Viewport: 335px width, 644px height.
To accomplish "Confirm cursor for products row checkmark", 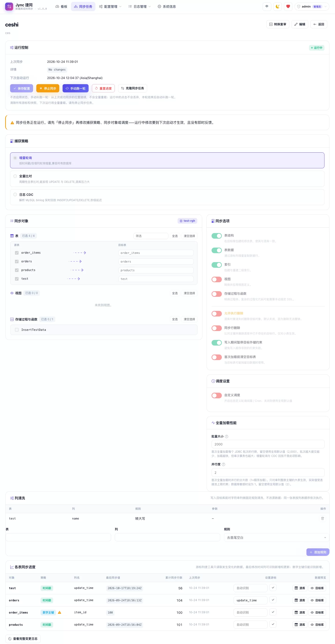I will coord(273,624).
